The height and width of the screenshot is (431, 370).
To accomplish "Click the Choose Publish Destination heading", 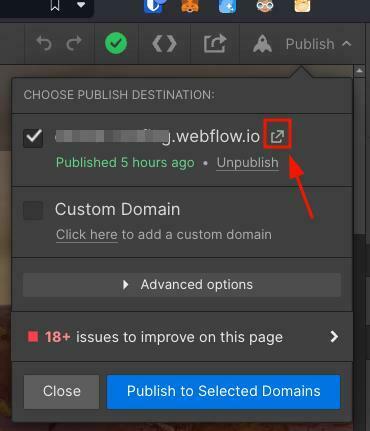I will (x=119, y=95).
